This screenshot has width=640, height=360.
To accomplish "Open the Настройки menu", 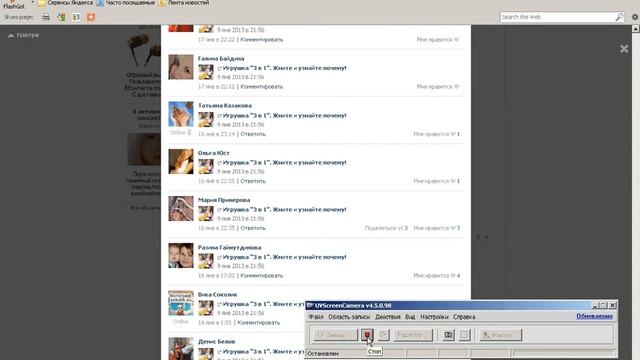I will click(434, 317).
